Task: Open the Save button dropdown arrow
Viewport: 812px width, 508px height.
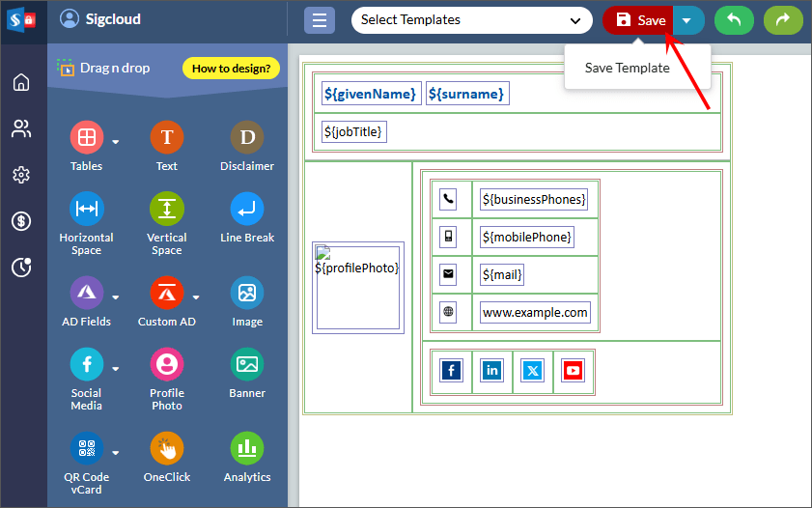Action: [687, 20]
